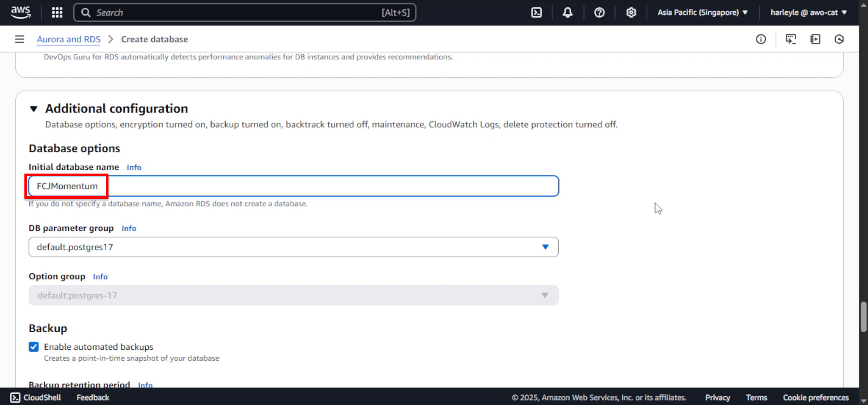Viewport: 868px width, 405px height.
Task: Go to the Aurora and RDS breadcrumb
Action: [69, 39]
